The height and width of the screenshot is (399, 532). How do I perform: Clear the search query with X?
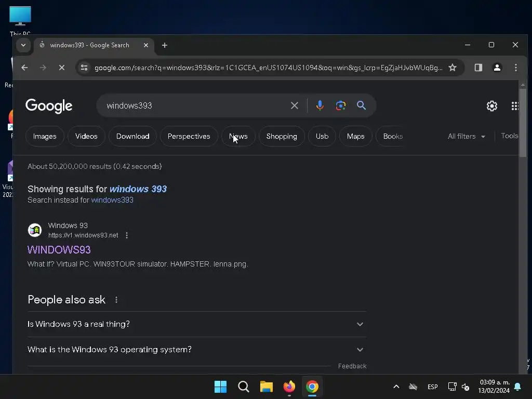(295, 105)
